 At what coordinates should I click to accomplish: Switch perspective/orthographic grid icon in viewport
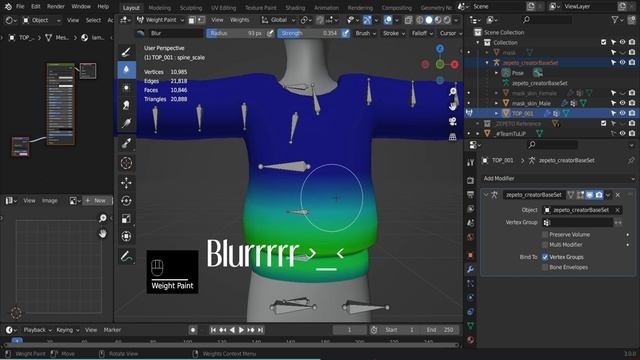(x=453, y=137)
